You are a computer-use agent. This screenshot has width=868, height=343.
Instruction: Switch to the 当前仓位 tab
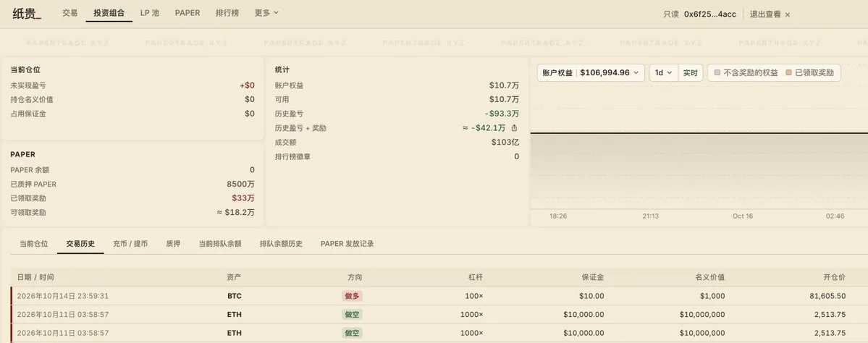(34, 243)
